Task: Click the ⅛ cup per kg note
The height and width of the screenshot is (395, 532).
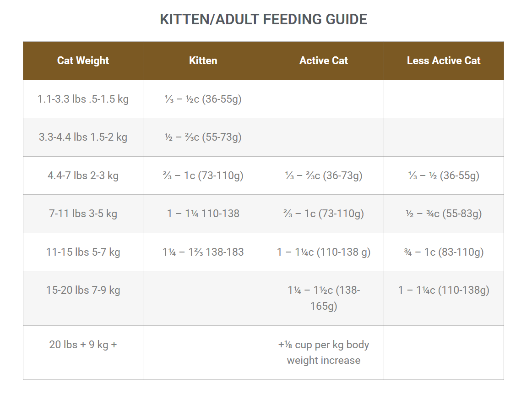Action: [x=323, y=352]
